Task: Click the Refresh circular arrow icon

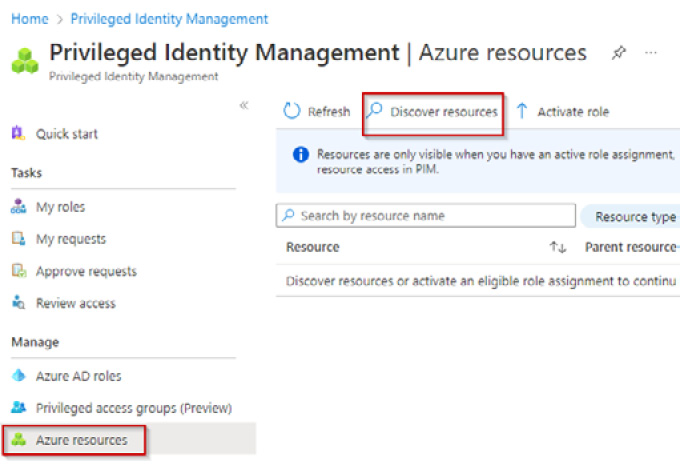Action: pyautogui.click(x=291, y=111)
